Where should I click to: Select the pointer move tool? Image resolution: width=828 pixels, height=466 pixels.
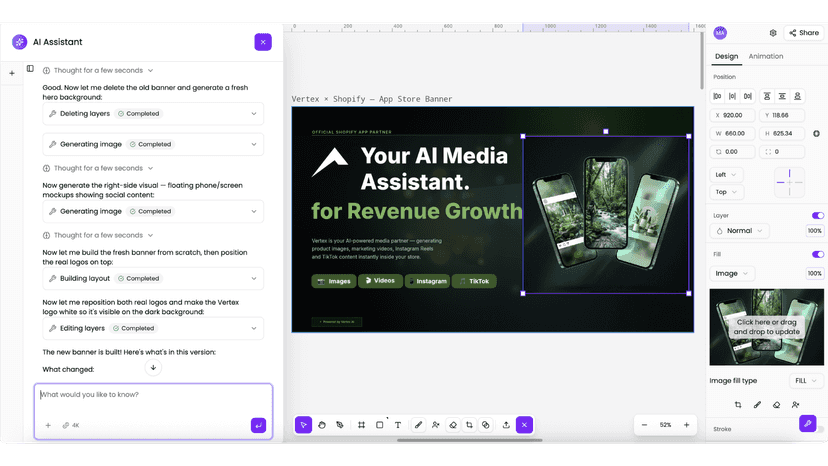[x=303, y=425]
